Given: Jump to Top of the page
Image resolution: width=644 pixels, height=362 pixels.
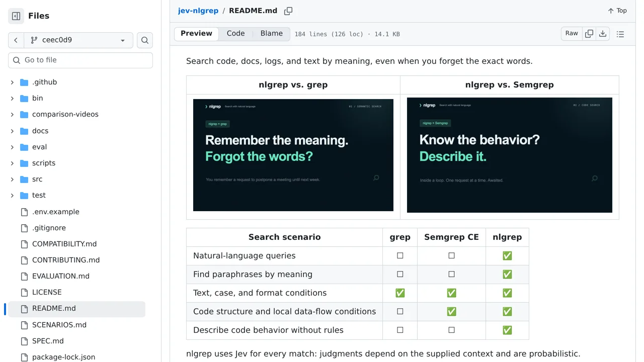Looking at the screenshot, I should point(617,11).
